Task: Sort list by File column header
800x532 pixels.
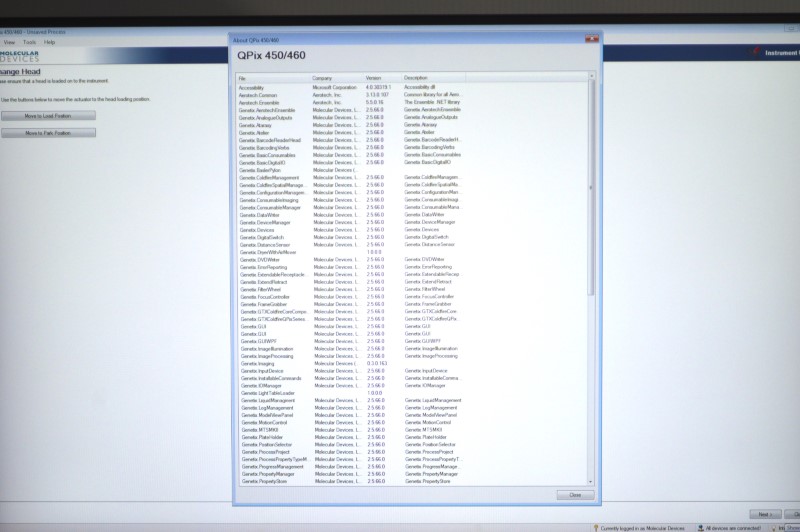Action: [273, 78]
